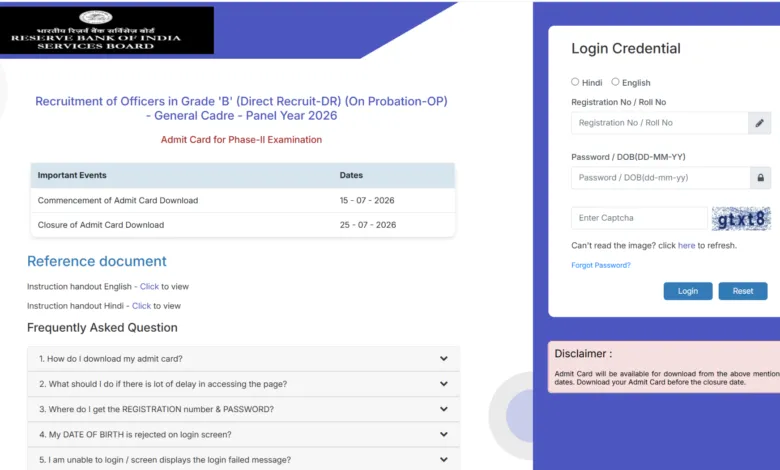Click 'Closure of Admit Card Download' row text
This screenshot has width=780, height=470.
pyautogui.click(x=101, y=225)
